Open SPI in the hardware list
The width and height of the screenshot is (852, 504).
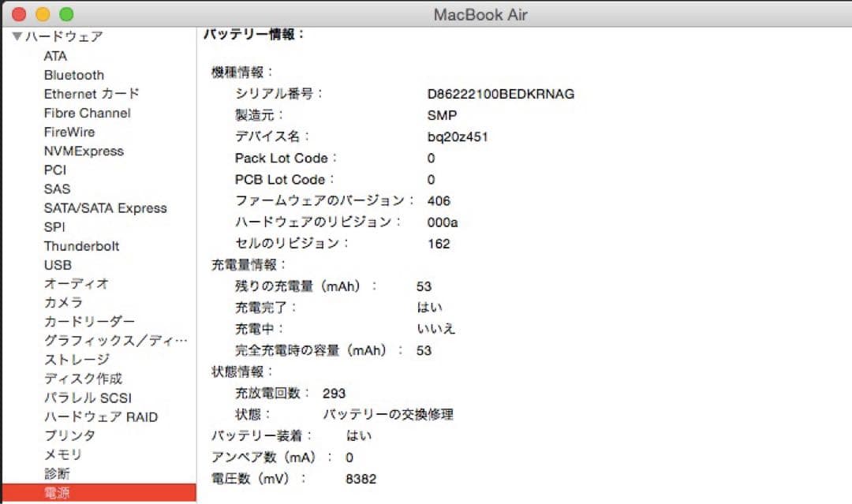pos(54,227)
